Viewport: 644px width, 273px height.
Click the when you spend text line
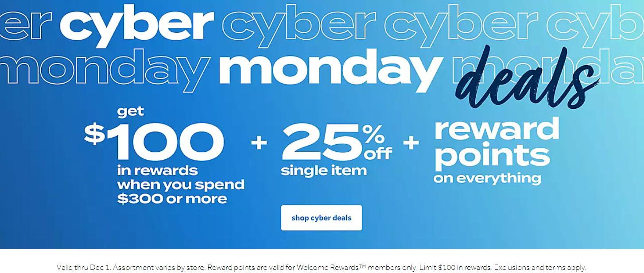coord(181,185)
